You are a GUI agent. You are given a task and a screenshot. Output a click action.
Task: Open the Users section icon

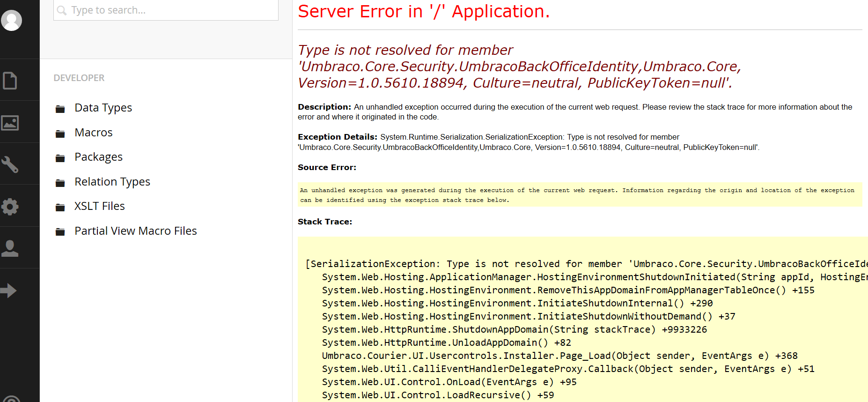pyautogui.click(x=10, y=248)
